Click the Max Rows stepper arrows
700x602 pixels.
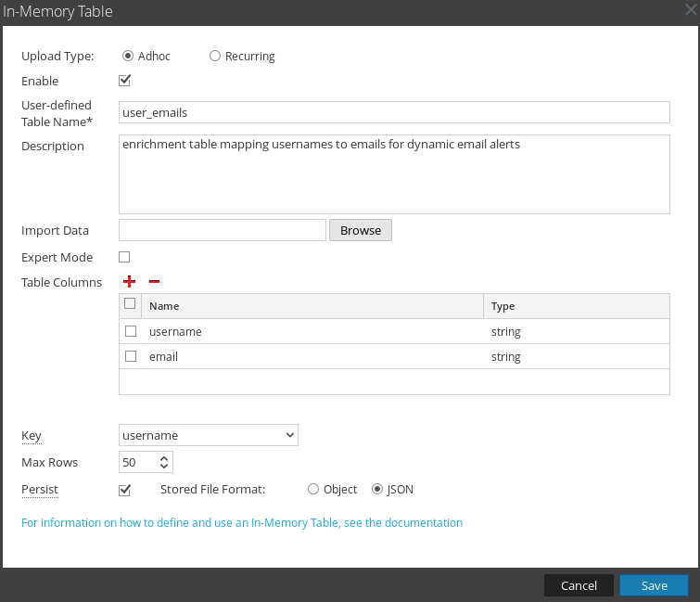(164, 462)
